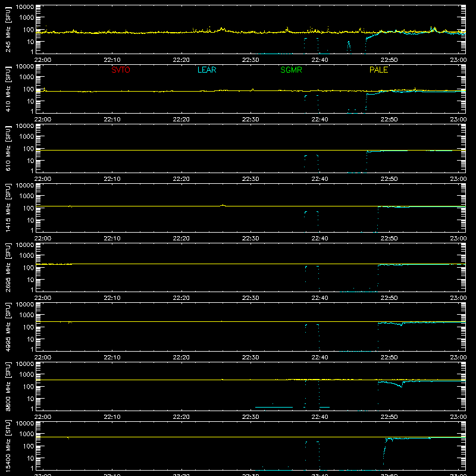Click 22:50 tick label below 610 MHz plot
The width and height of the screenshot is (476, 476).
pyautogui.click(x=389, y=179)
